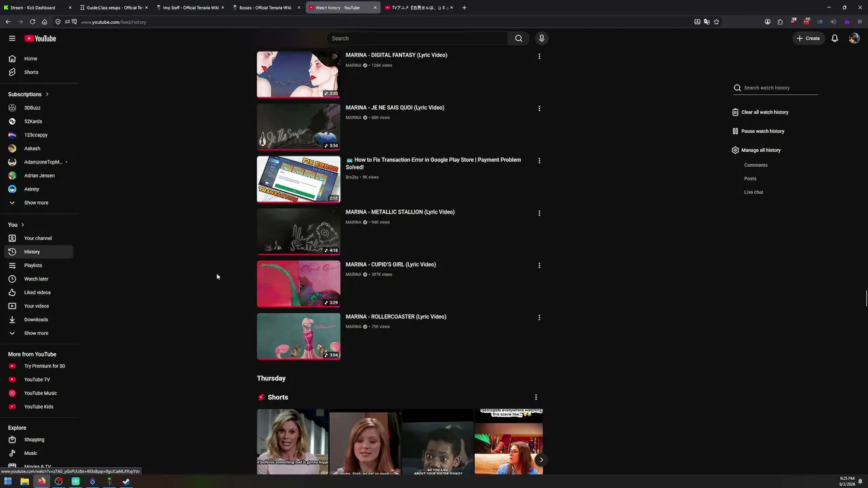Open options menu for CUPID'S GIRL video
This screenshot has height=488, width=868.
click(539, 265)
